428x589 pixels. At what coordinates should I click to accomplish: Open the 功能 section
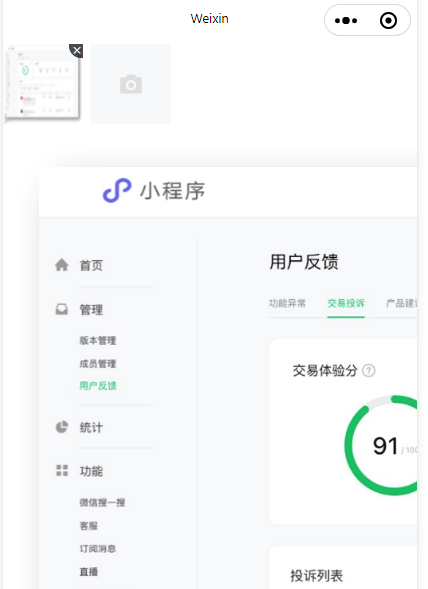[91, 471]
